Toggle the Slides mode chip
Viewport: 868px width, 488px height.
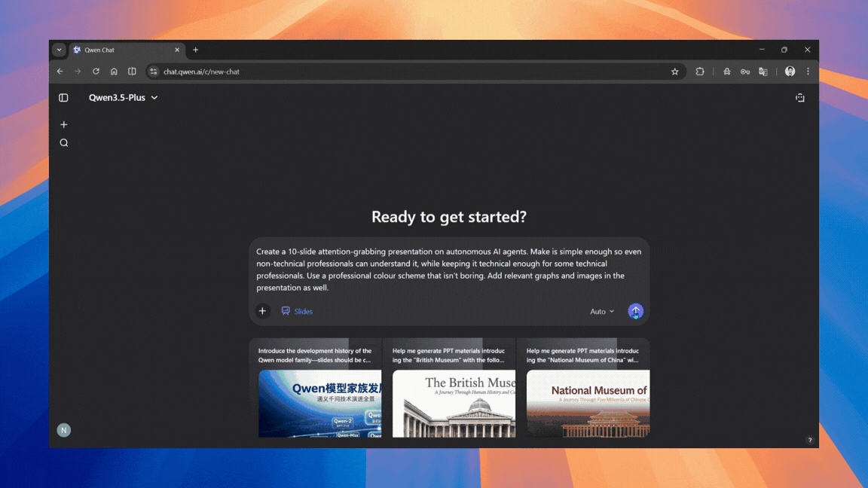tap(298, 312)
